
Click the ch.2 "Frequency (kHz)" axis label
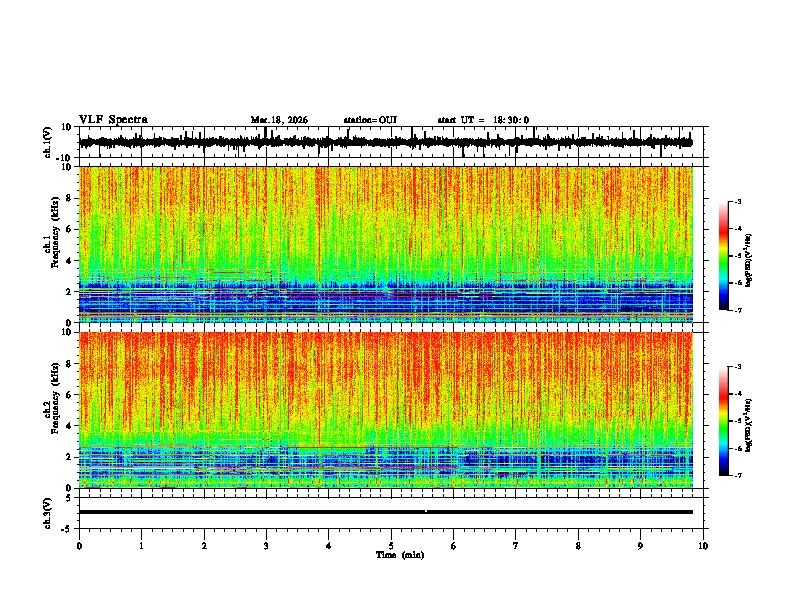click(55, 398)
